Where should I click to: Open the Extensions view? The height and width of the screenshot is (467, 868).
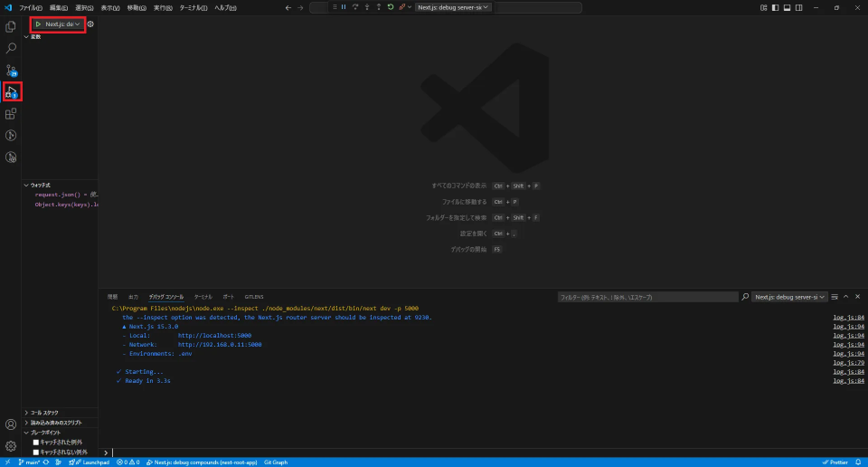pos(11,113)
